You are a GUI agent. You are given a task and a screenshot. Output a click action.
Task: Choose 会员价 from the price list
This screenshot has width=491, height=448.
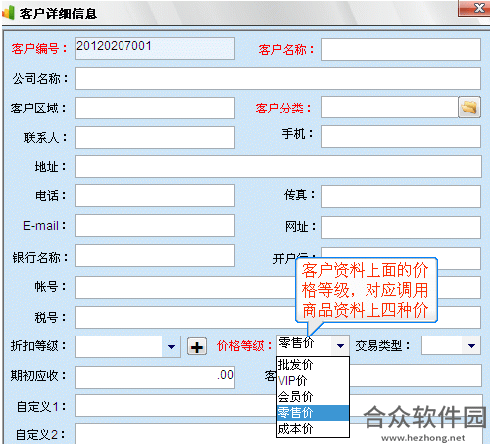tap(313, 397)
